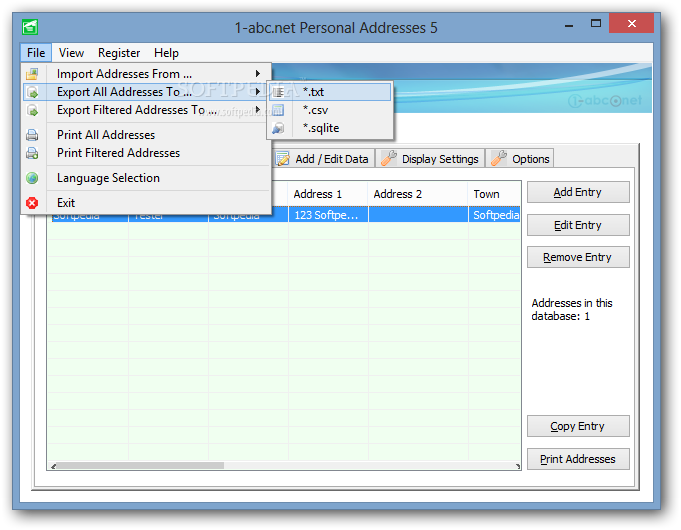Click the Export Filtered Addresses icon
The height and width of the screenshot is (530, 681).
click(32, 110)
